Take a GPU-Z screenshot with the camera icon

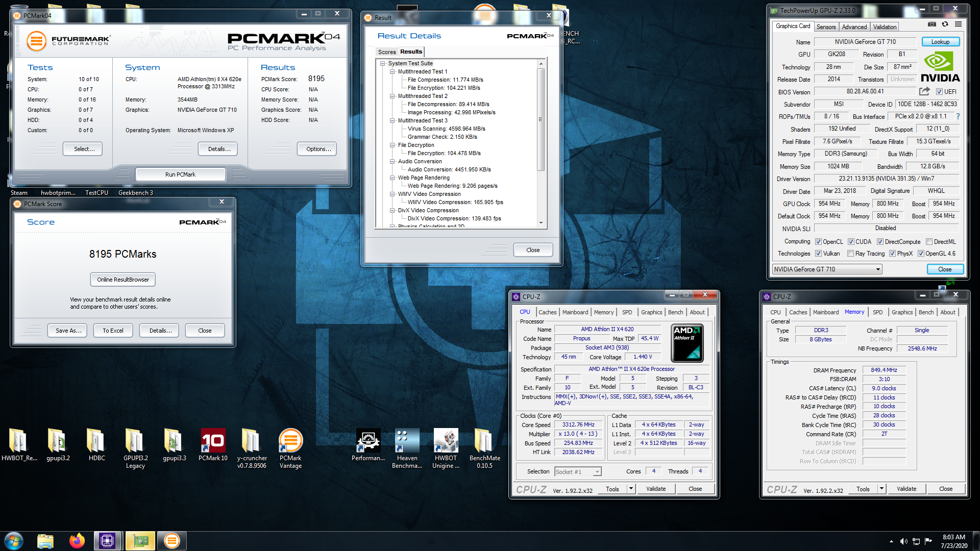(x=932, y=24)
